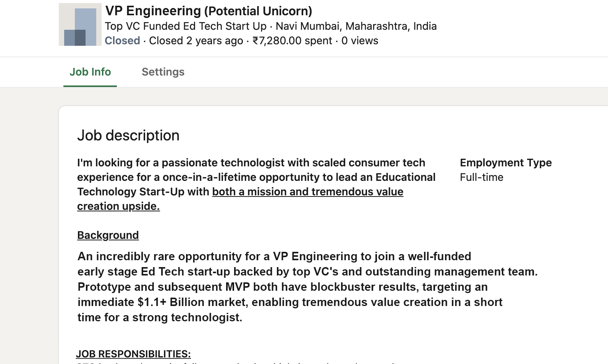This screenshot has width=608, height=364.
Task: Click the Job description heading
Action: (x=128, y=135)
